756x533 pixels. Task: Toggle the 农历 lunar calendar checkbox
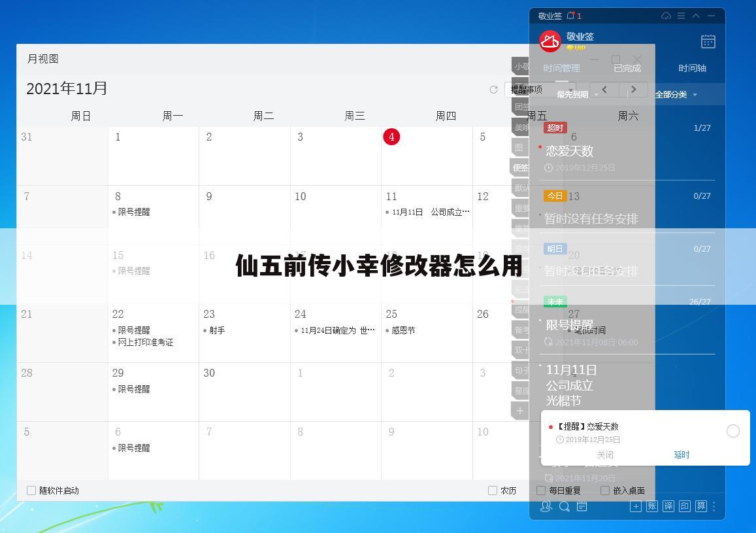click(x=493, y=490)
